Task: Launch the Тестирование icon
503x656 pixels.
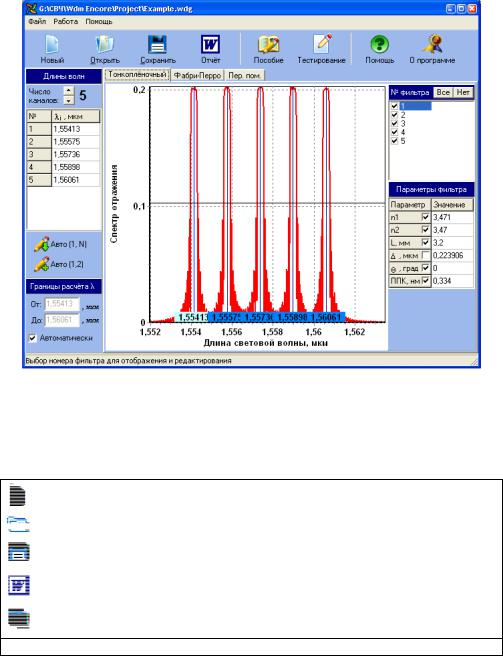Action: click(321, 45)
